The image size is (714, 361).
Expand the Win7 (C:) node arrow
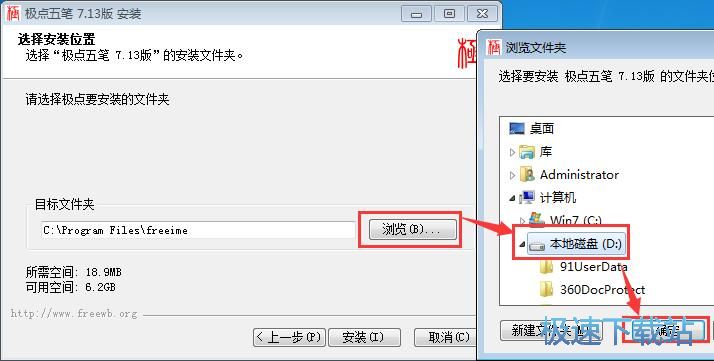(522, 221)
